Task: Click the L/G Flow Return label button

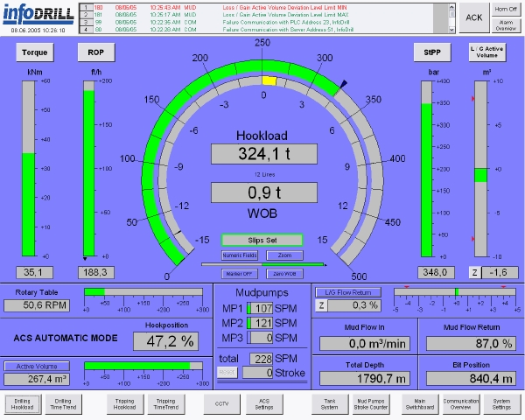Action: pyautogui.click(x=348, y=292)
